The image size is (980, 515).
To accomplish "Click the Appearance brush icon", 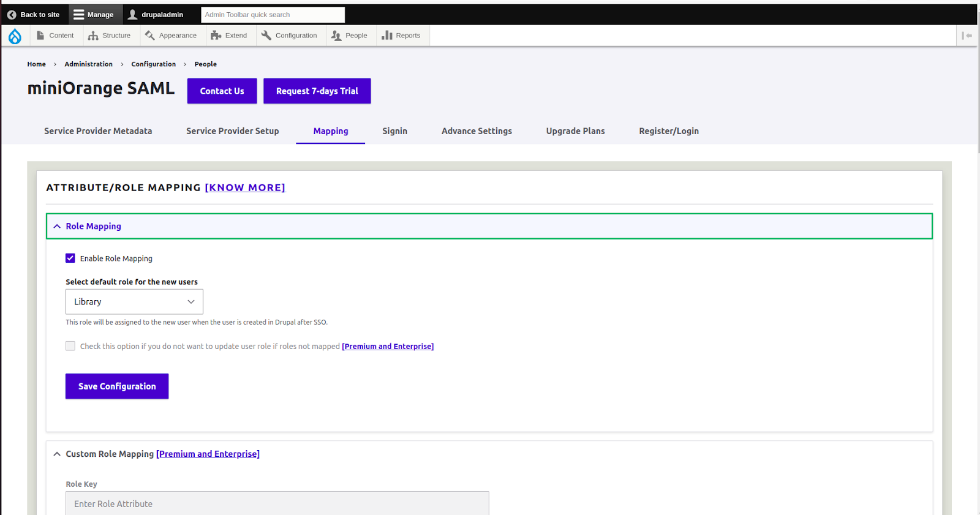I will click(150, 36).
